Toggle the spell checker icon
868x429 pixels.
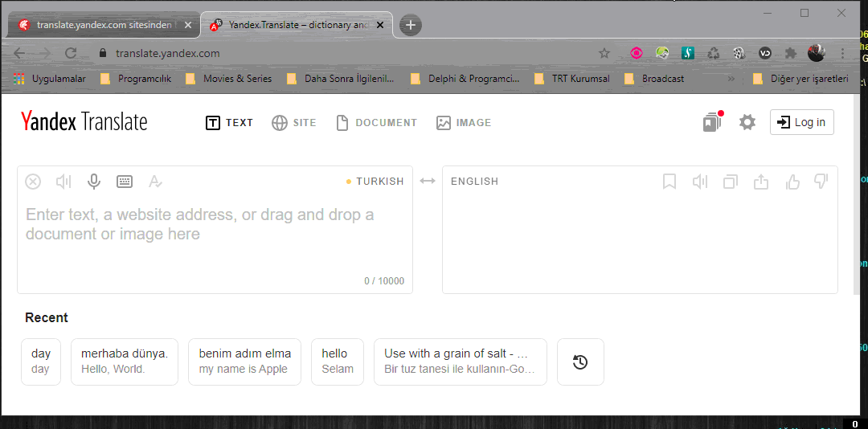pos(156,181)
